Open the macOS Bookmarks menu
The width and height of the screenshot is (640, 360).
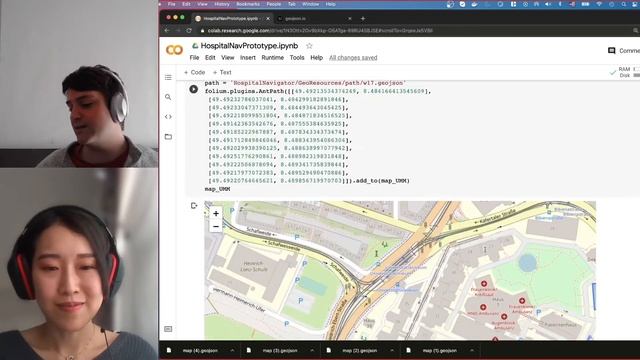248,4
